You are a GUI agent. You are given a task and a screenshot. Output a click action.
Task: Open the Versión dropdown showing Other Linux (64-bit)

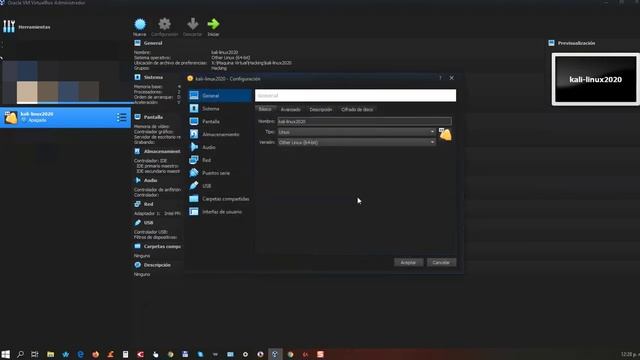pyautogui.click(x=356, y=142)
